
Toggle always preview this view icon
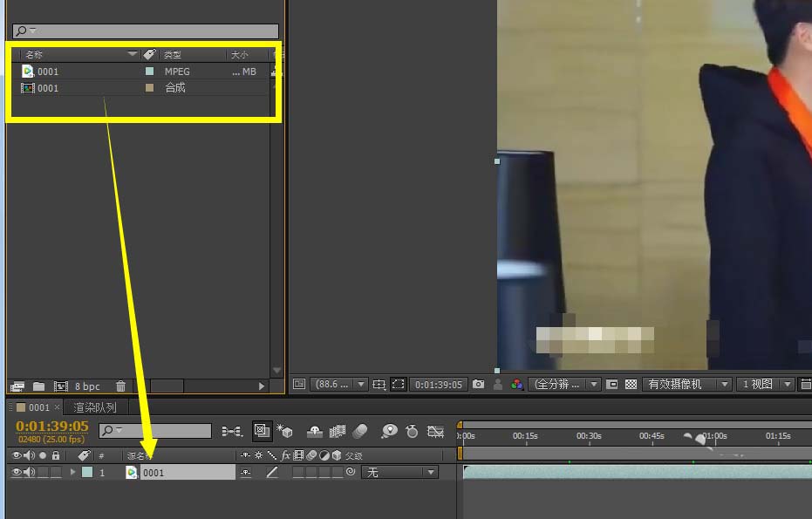299,384
